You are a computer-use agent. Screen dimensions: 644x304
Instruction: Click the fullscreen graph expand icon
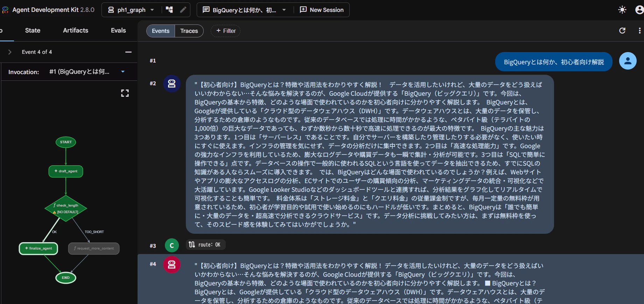[x=125, y=93]
